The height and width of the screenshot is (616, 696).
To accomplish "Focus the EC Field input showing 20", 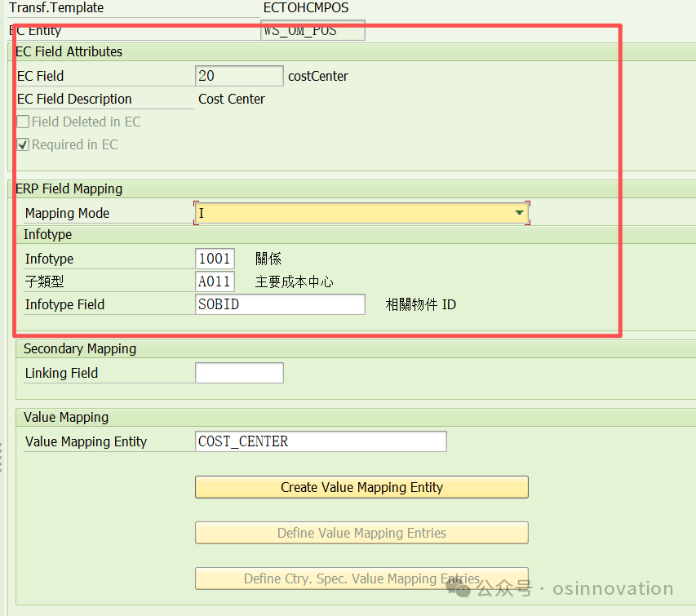I will coord(239,76).
